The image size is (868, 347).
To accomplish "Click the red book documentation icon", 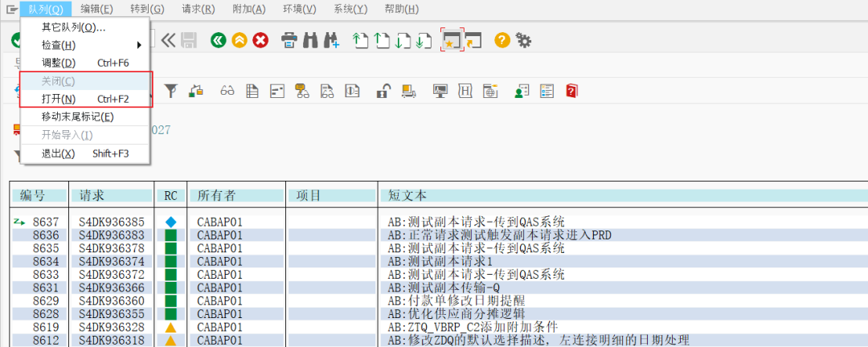I will [572, 92].
